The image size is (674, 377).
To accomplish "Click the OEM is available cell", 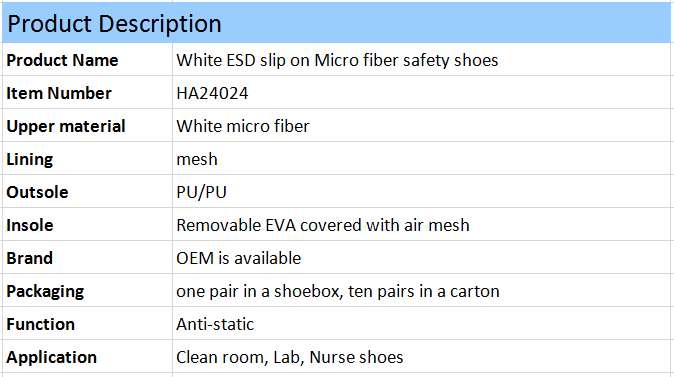I will (x=422, y=257).
